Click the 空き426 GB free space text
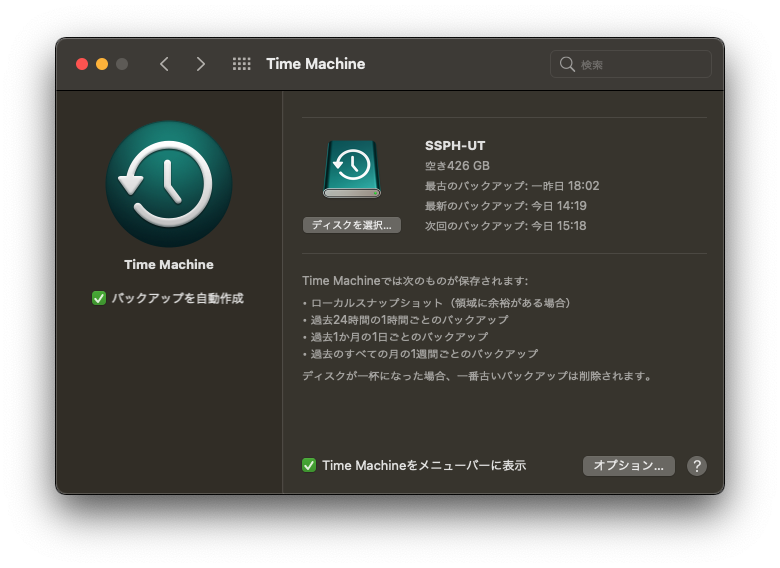 (x=457, y=166)
